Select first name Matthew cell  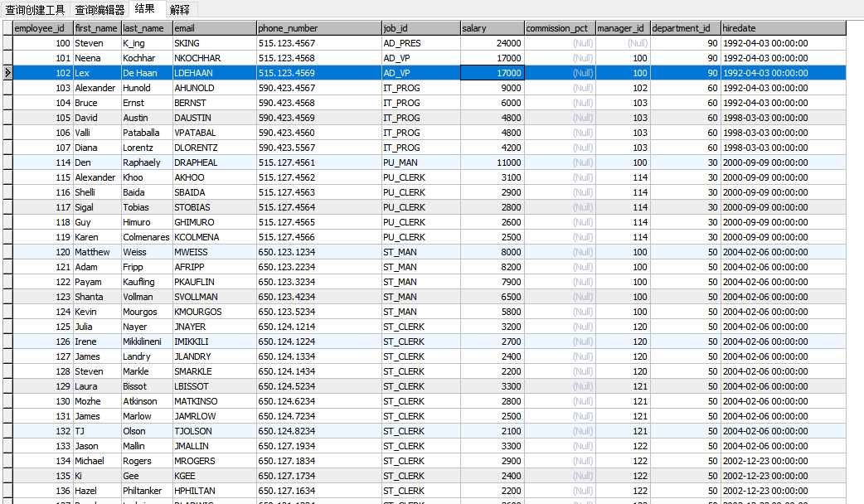(x=97, y=251)
